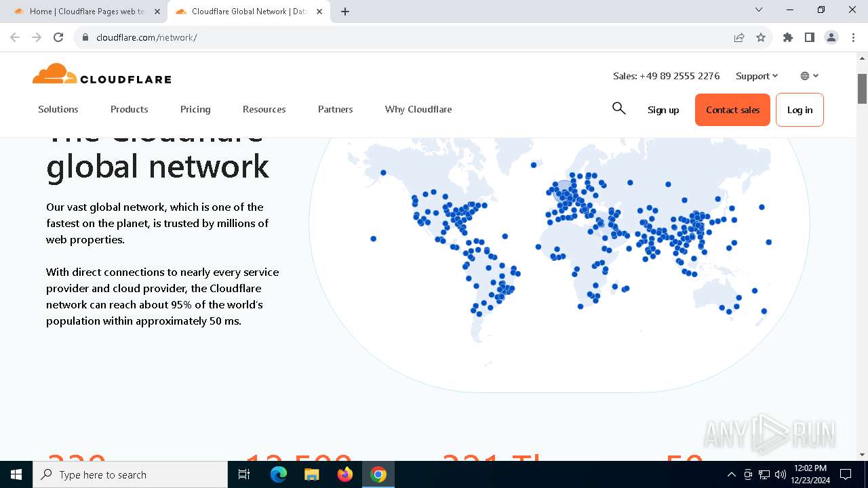Open the Chrome profile avatar

831,37
